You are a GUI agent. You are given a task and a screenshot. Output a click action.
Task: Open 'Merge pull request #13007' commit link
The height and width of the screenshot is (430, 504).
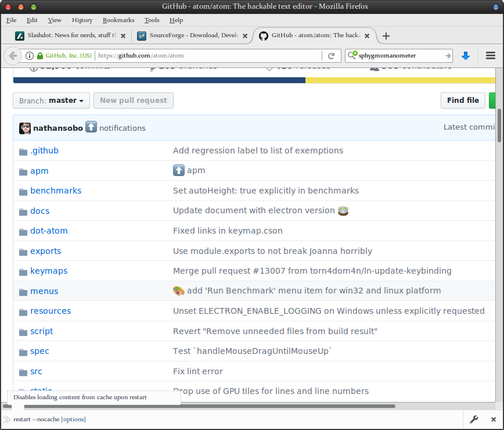[x=312, y=271]
